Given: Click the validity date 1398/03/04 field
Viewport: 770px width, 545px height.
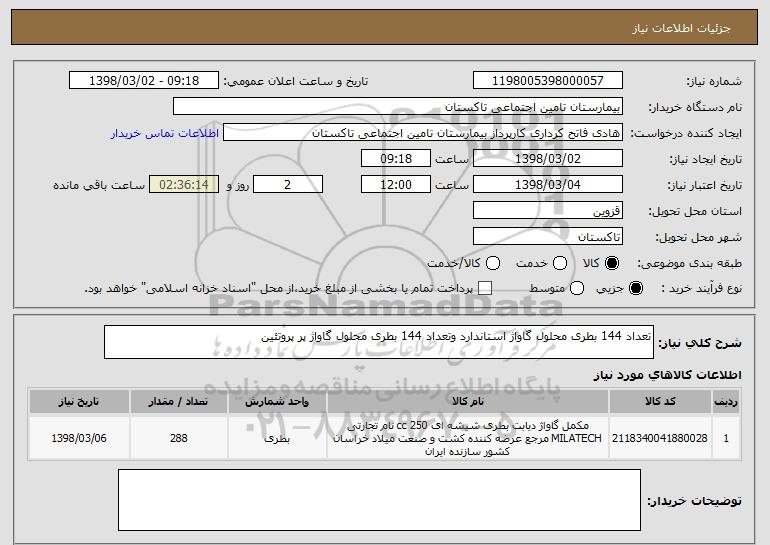Looking at the screenshot, I should [548, 185].
